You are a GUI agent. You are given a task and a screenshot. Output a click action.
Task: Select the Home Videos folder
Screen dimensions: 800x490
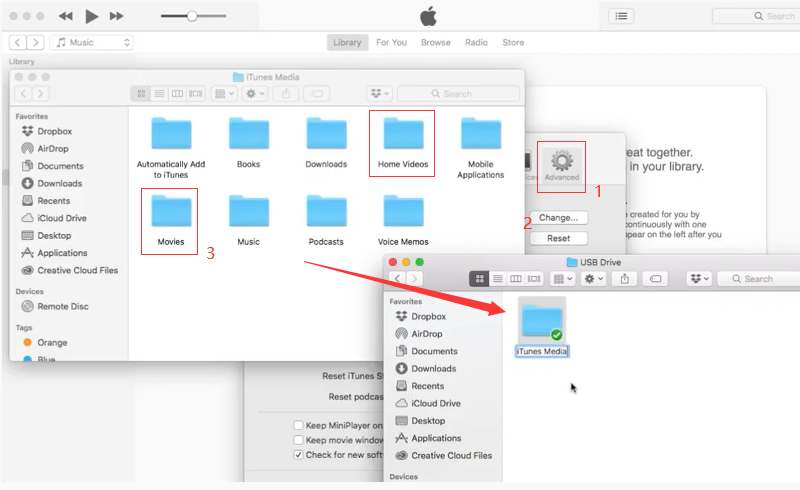click(403, 143)
